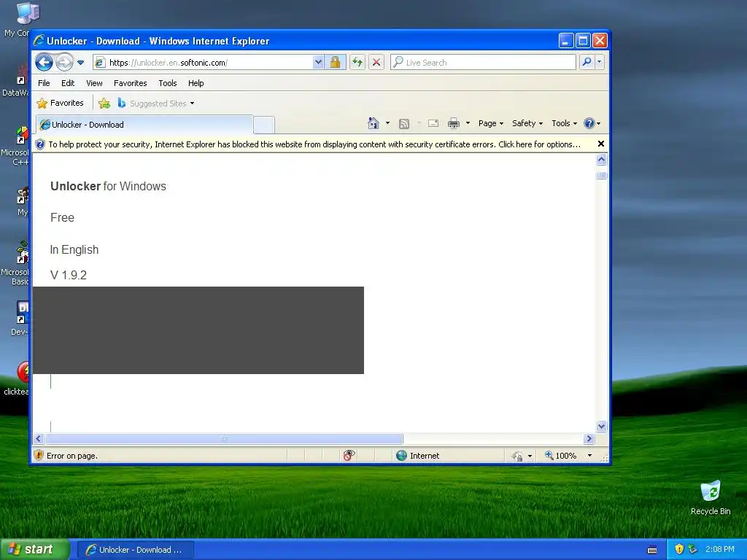Click the network tray icon beside the clock
This screenshot has height=560, width=747.
692,550
